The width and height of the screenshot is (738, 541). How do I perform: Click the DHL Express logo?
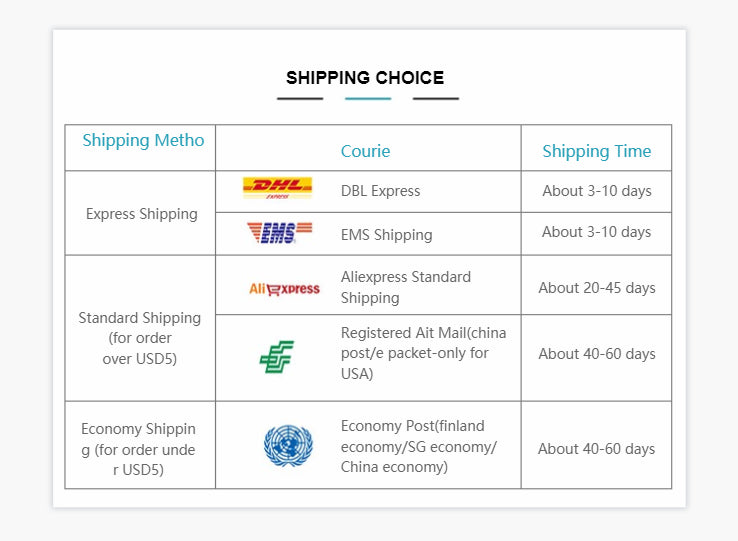coord(277,188)
